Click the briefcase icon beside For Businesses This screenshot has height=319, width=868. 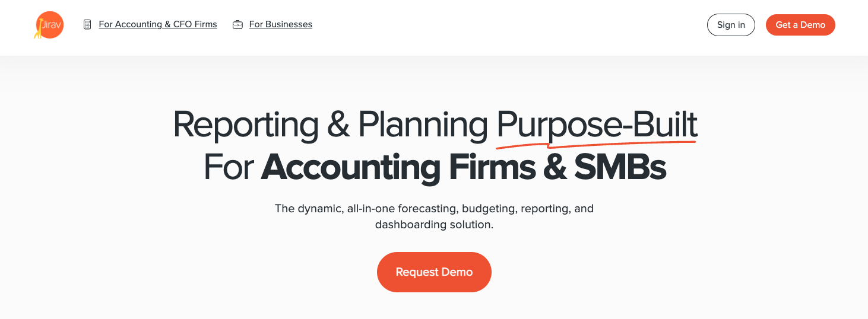pyautogui.click(x=237, y=25)
